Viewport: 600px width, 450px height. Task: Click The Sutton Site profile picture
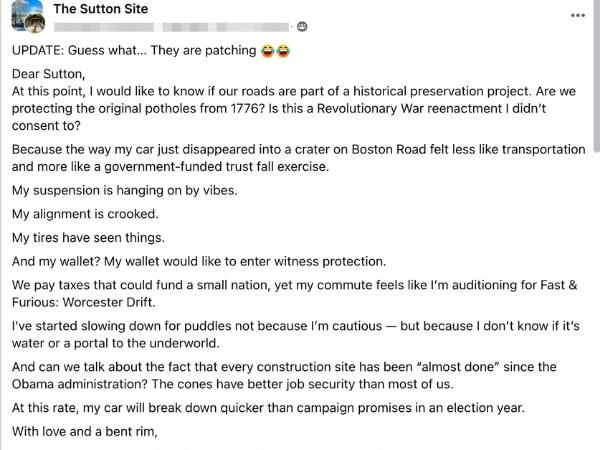[x=28, y=16]
